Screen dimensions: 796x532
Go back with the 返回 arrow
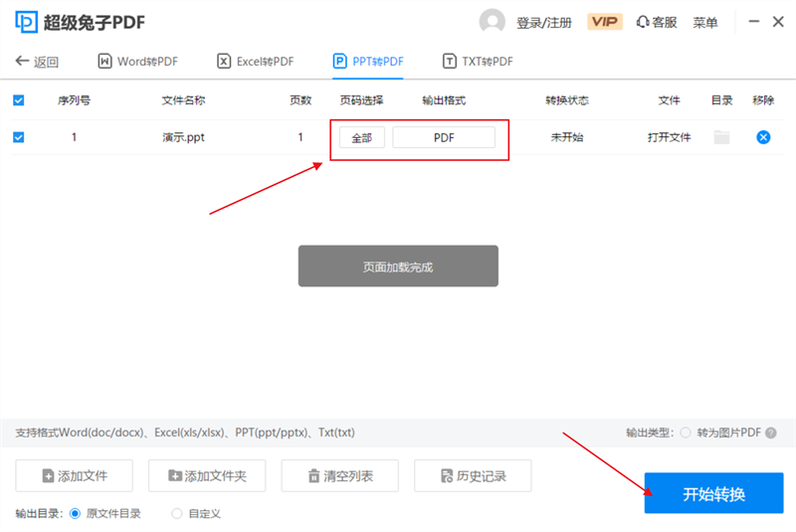point(37,62)
